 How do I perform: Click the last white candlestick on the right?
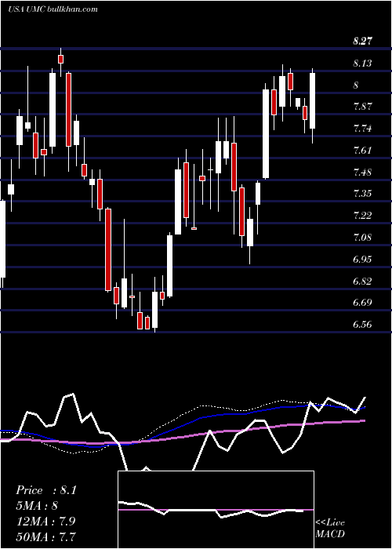[x=312, y=100]
